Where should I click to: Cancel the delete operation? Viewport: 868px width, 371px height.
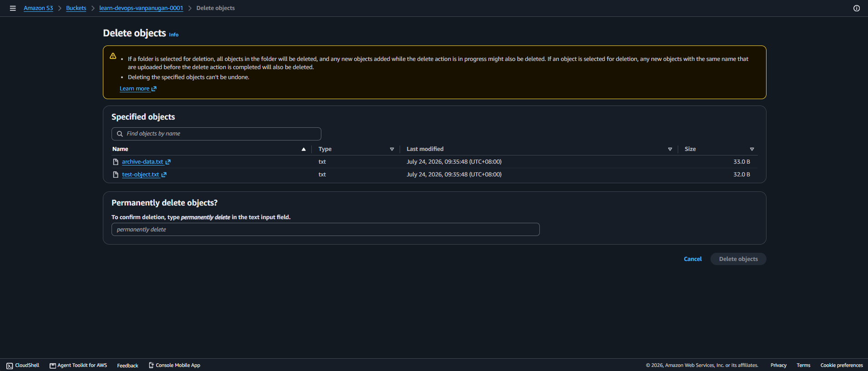(693, 259)
